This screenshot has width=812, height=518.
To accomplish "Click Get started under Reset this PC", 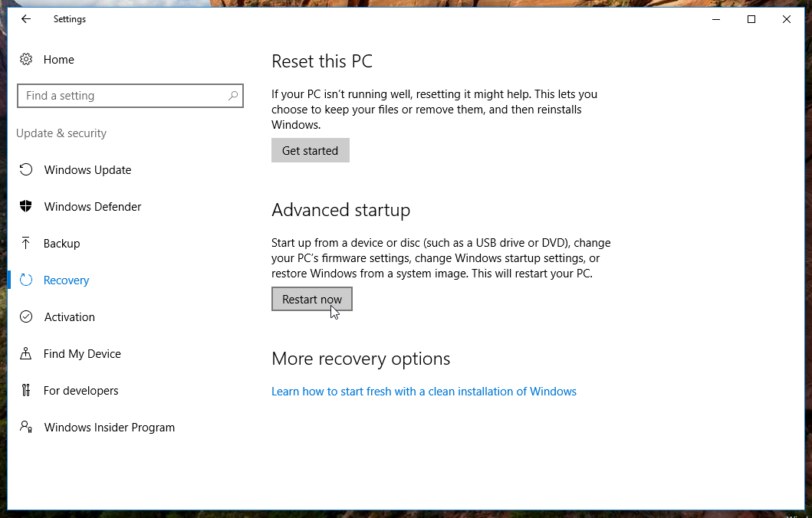I will pyautogui.click(x=311, y=150).
